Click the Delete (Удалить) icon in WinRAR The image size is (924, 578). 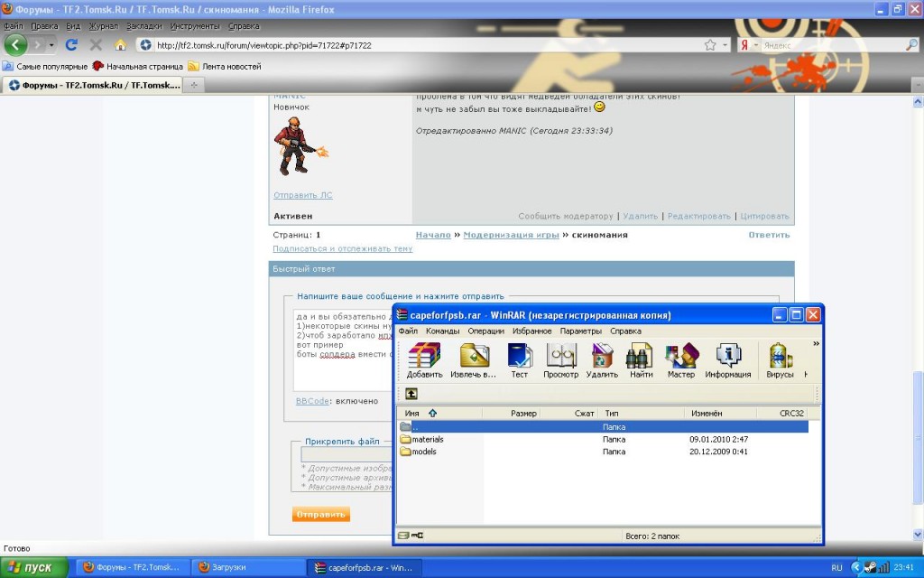(x=602, y=359)
